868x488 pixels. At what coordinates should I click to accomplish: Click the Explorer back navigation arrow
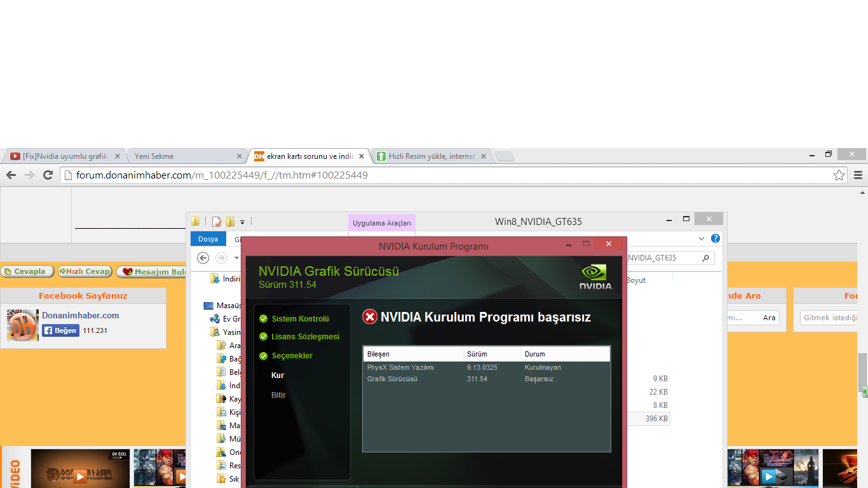tap(203, 258)
